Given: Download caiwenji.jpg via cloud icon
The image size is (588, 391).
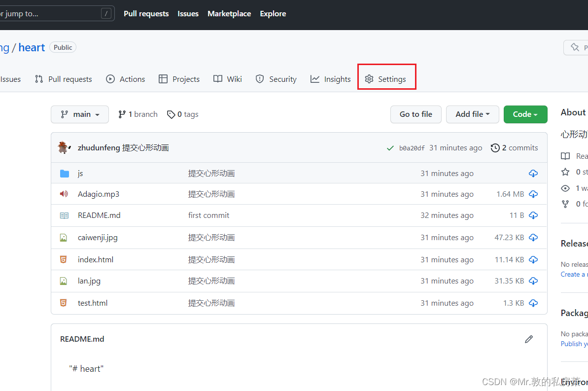Looking at the screenshot, I should pyautogui.click(x=533, y=238).
